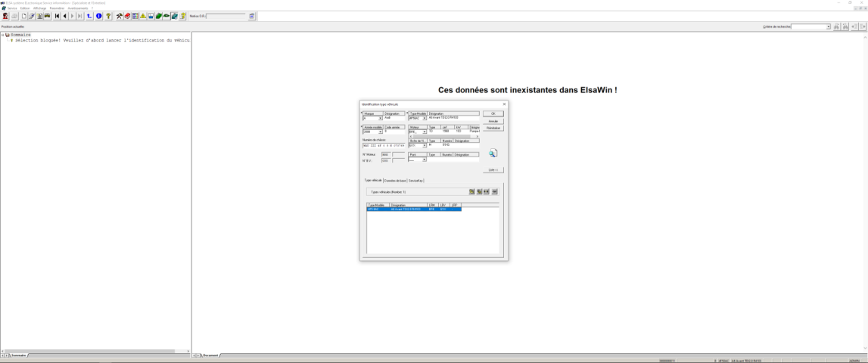
Task: Click first yellow icon in Types véhicules bar
Action: [471, 191]
